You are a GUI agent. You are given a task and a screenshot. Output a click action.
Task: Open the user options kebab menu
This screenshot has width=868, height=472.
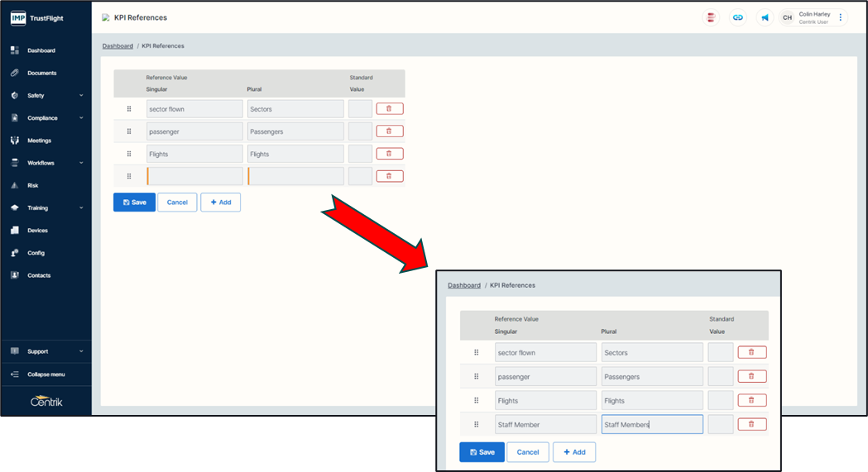[x=841, y=17]
